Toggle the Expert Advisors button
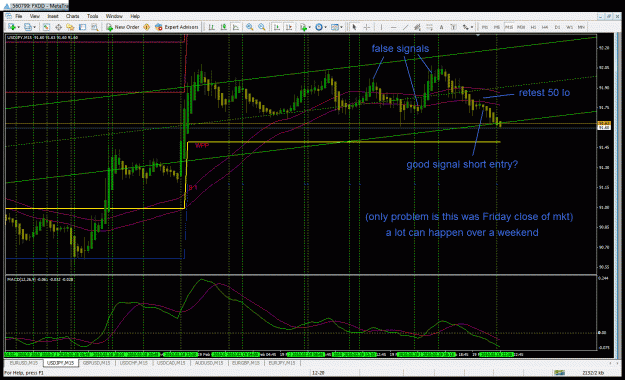The height and width of the screenshot is (380, 625). tap(177, 27)
